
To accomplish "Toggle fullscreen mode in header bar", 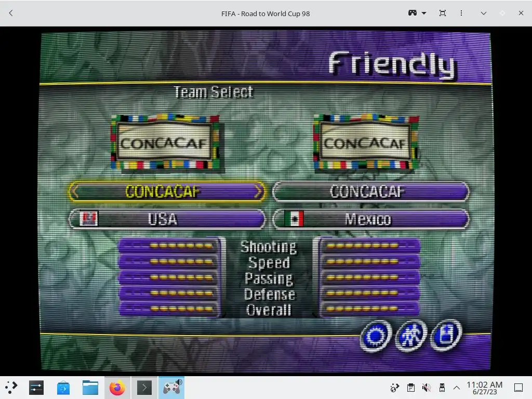I will pyautogui.click(x=443, y=13).
